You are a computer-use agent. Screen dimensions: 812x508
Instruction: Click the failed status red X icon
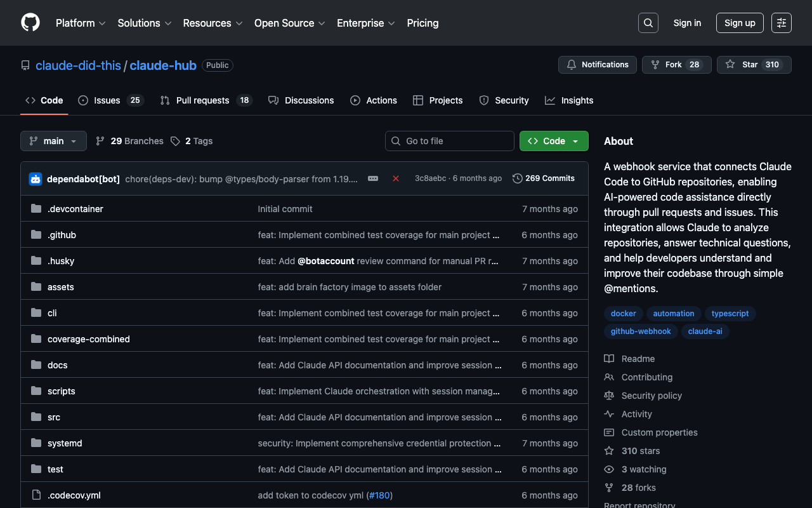[396, 178]
